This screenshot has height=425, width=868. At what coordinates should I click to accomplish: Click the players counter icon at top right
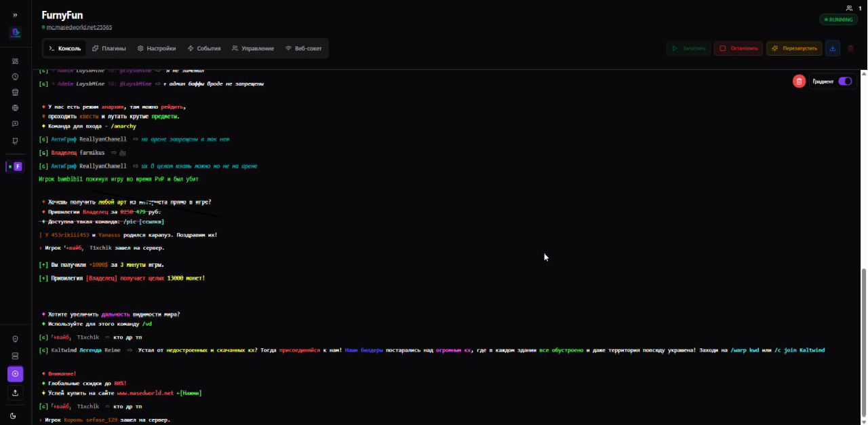[x=849, y=7]
